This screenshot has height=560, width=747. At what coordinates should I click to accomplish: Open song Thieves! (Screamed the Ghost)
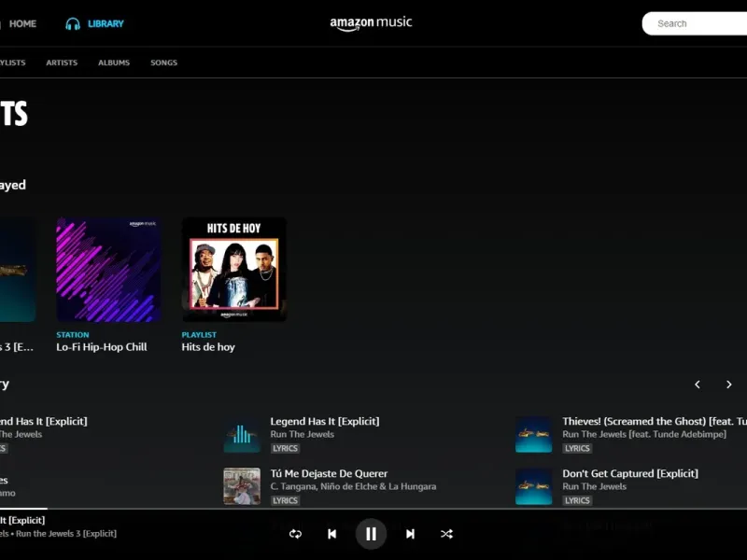(655, 422)
